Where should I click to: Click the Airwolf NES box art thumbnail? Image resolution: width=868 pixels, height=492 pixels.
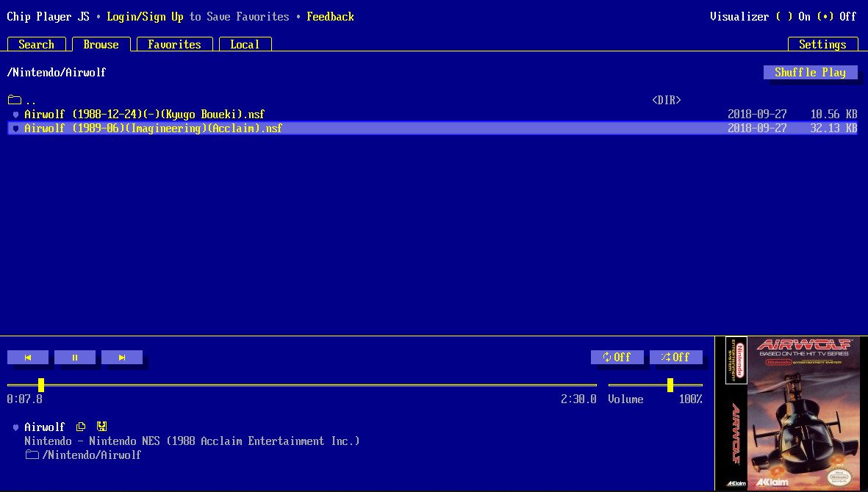tap(791, 413)
